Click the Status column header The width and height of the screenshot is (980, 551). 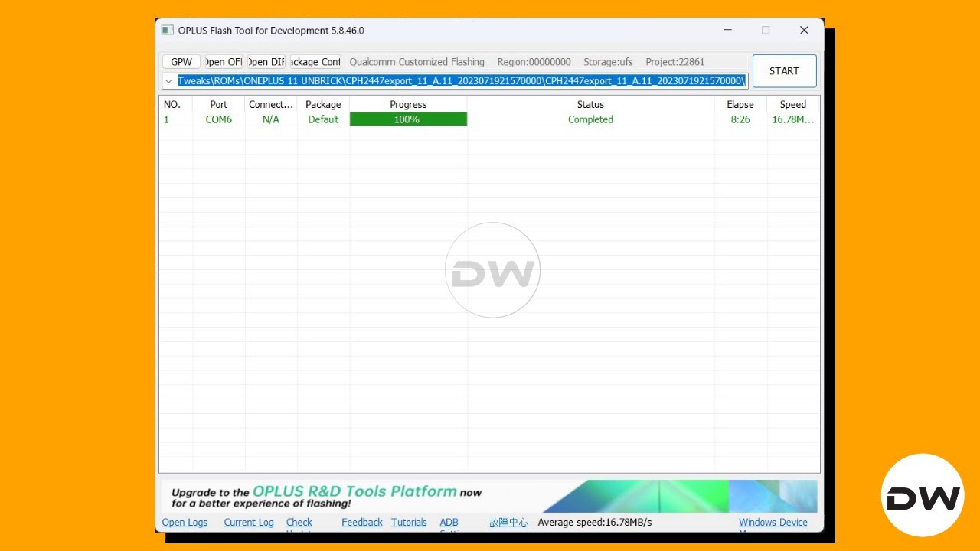coord(590,104)
